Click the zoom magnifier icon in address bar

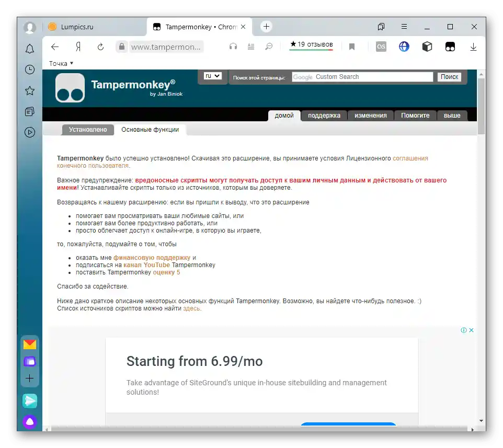click(269, 47)
